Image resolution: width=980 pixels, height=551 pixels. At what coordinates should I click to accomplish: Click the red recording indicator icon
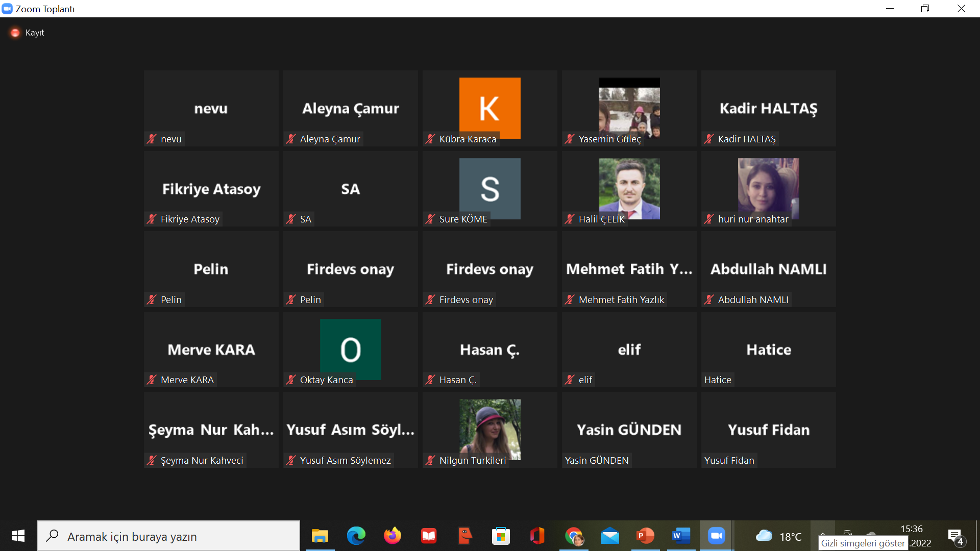pyautogui.click(x=15, y=33)
